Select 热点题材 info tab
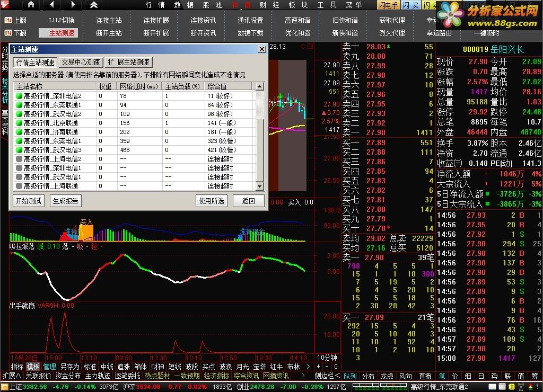 [x=157, y=376]
